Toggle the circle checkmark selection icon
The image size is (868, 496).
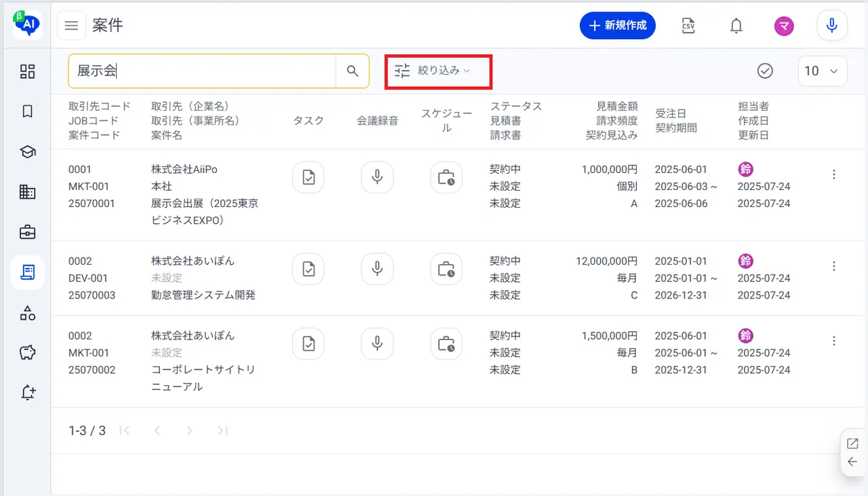pyautogui.click(x=765, y=71)
